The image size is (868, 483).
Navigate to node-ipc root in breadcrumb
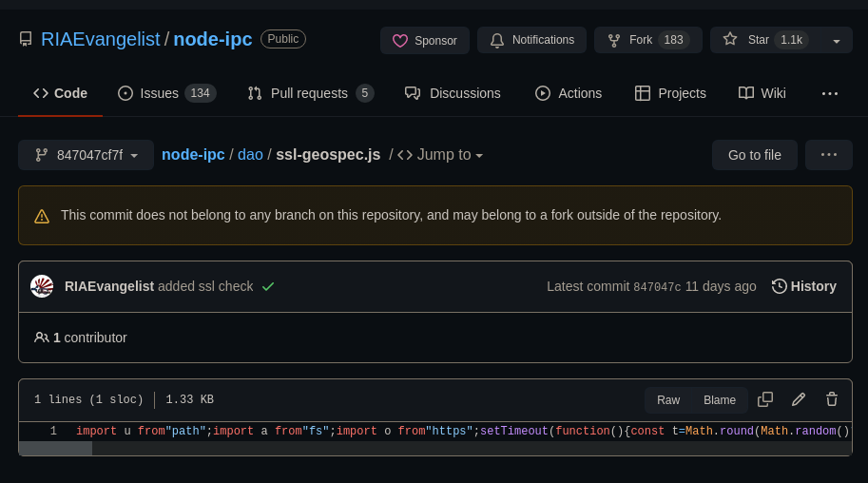pyautogui.click(x=193, y=155)
